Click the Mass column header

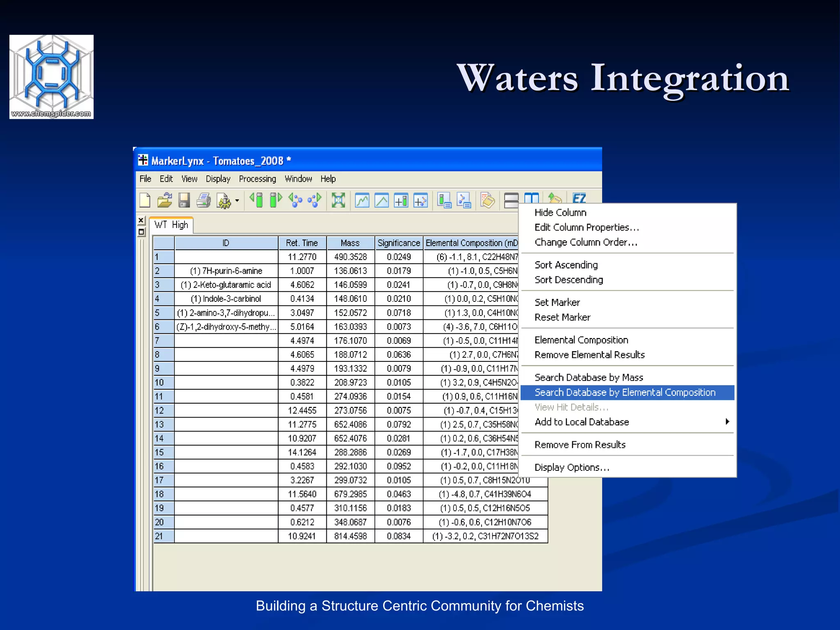pos(350,243)
